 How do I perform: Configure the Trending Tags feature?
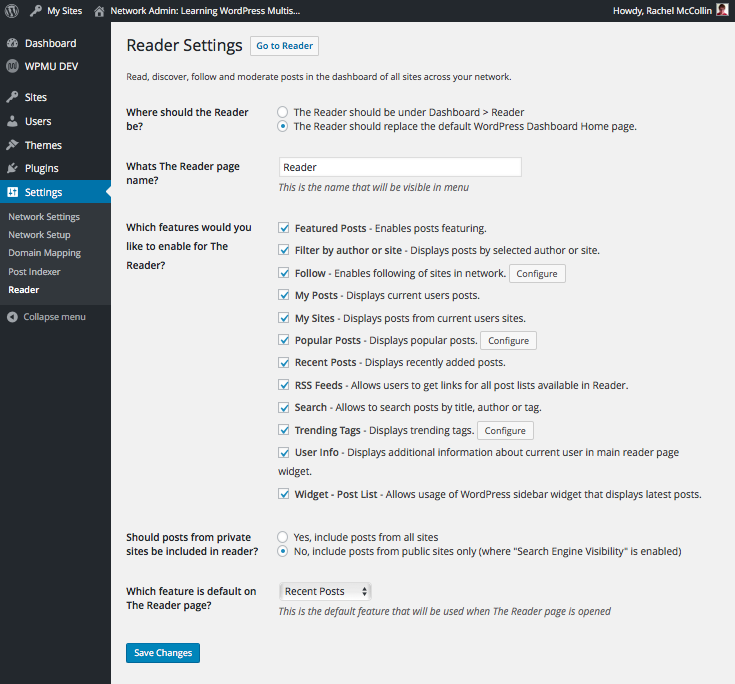(505, 430)
